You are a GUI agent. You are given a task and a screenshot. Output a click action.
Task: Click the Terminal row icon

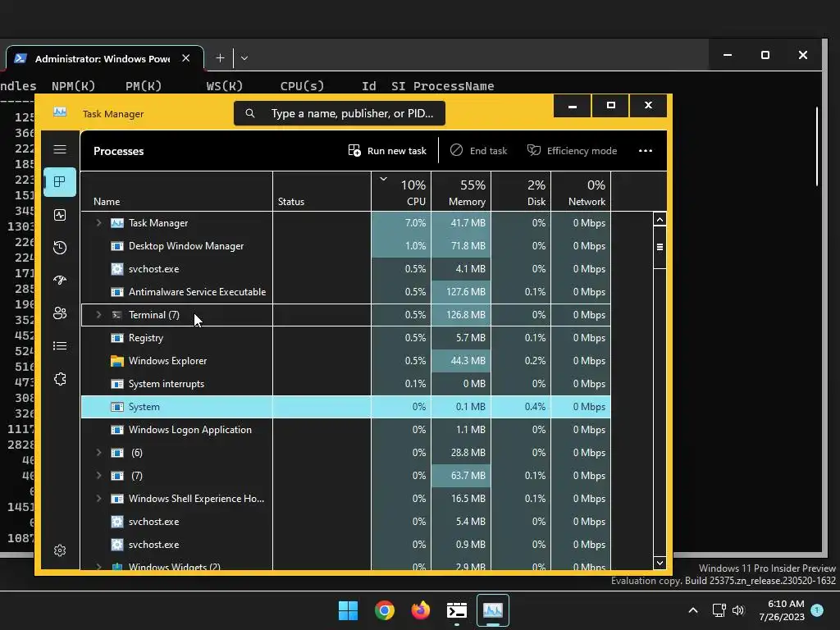[116, 315]
